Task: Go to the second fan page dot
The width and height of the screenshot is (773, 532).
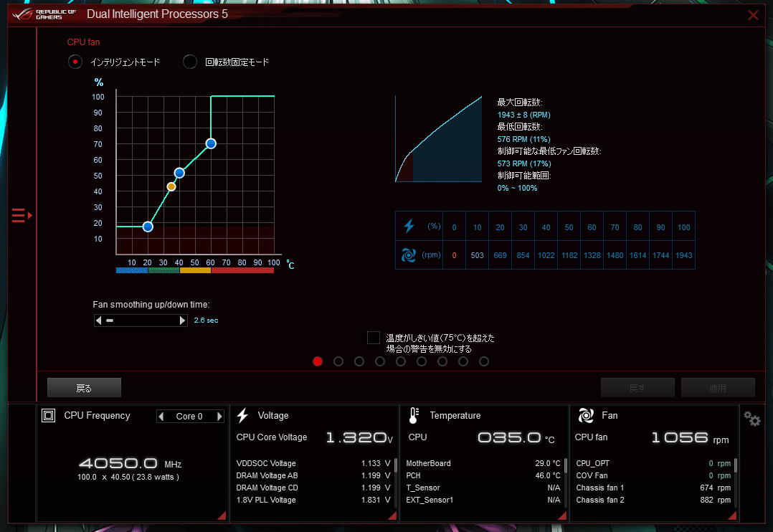Action: (338, 361)
